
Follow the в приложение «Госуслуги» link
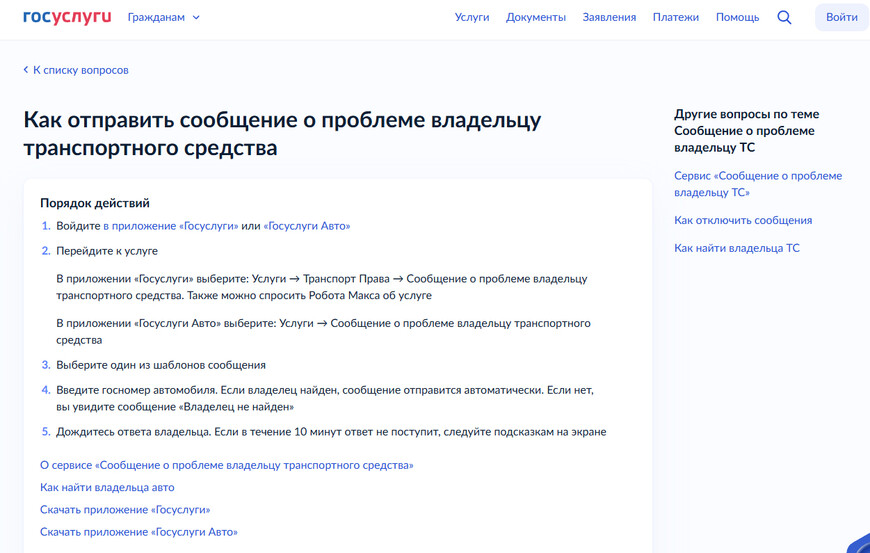[x=170, y=226]
